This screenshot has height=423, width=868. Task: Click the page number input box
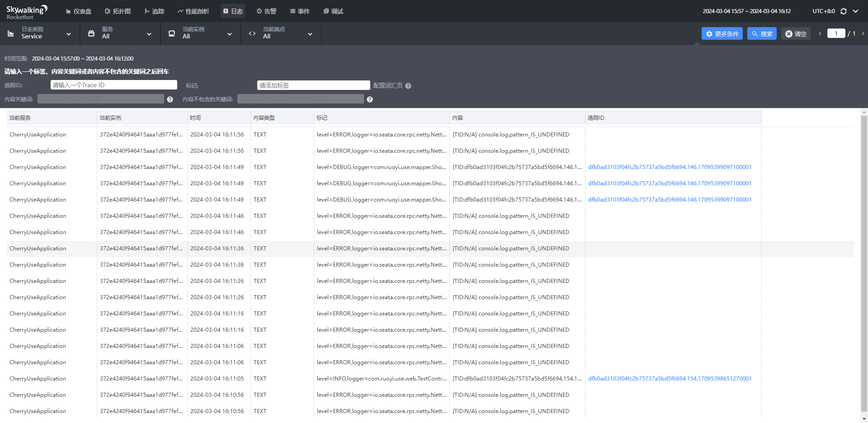click(836, 33)
